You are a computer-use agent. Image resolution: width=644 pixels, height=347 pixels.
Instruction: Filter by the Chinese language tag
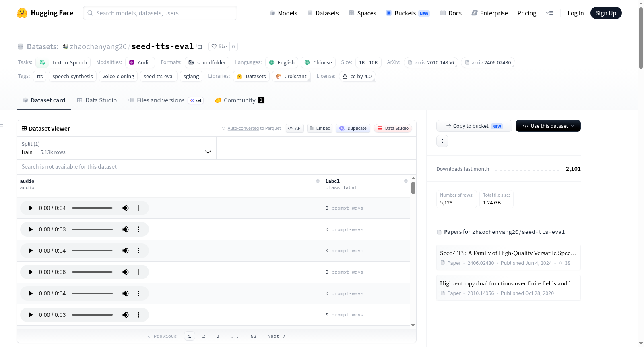pos(318,62)
